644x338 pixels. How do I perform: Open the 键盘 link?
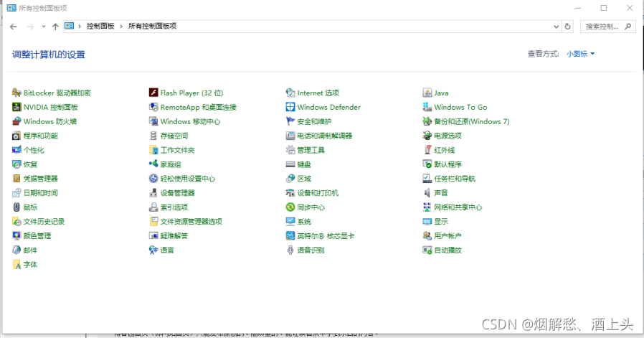(304, 164)
